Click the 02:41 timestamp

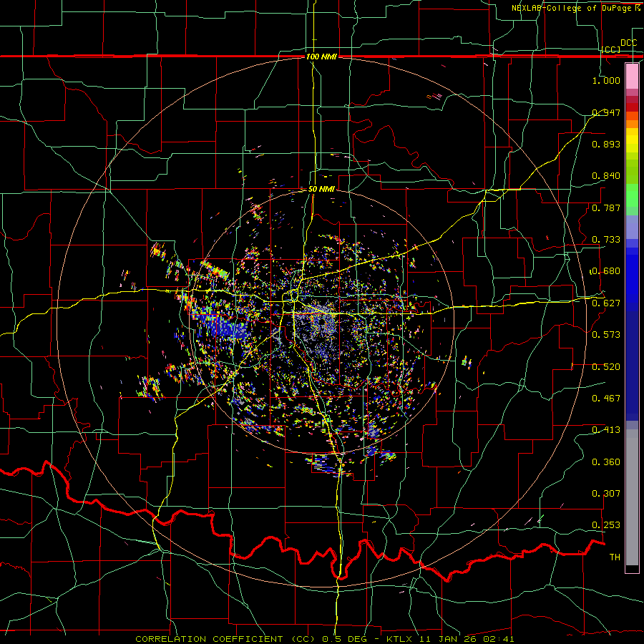coord(499,639)
